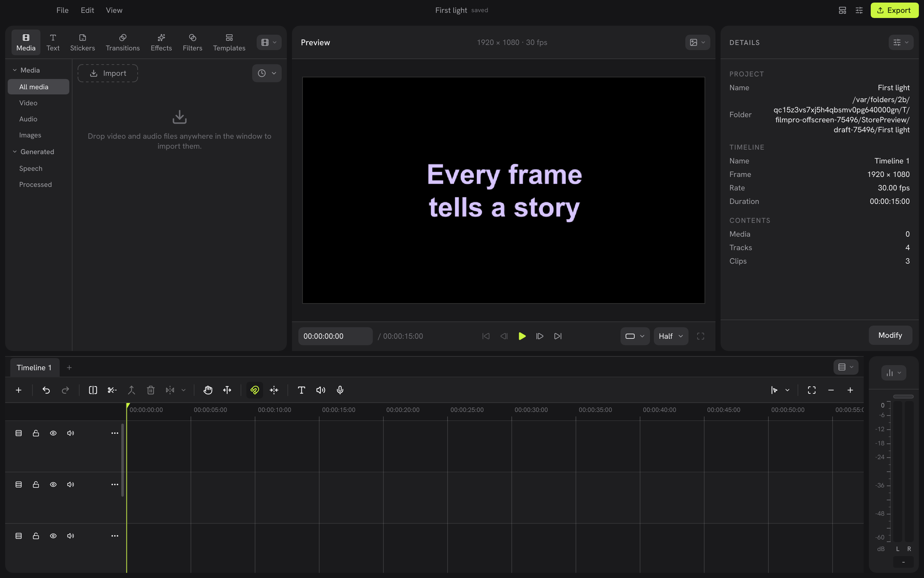Open the media sort by recent dropdown
This screenshot has width=924, height=578.
(x=267, y=73)
